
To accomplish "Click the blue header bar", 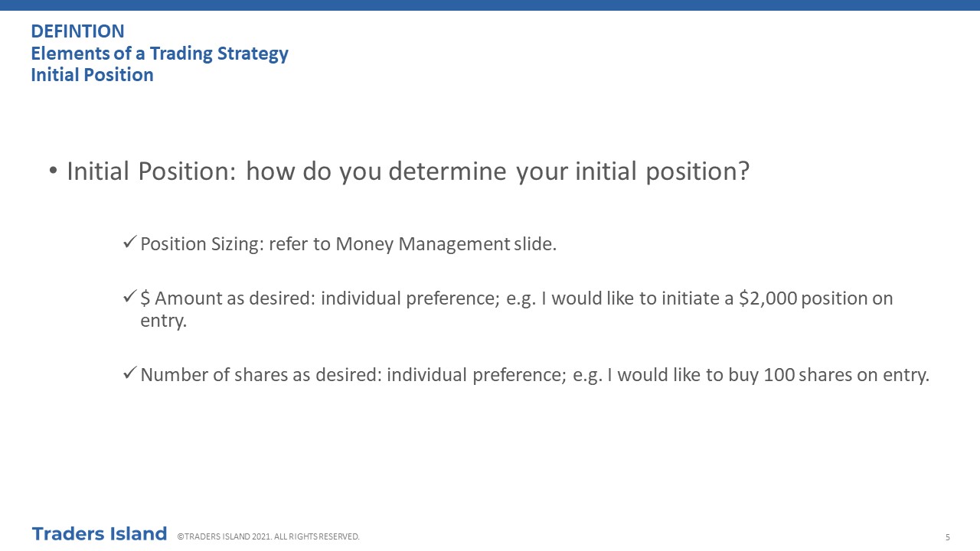I will point(490,5).
